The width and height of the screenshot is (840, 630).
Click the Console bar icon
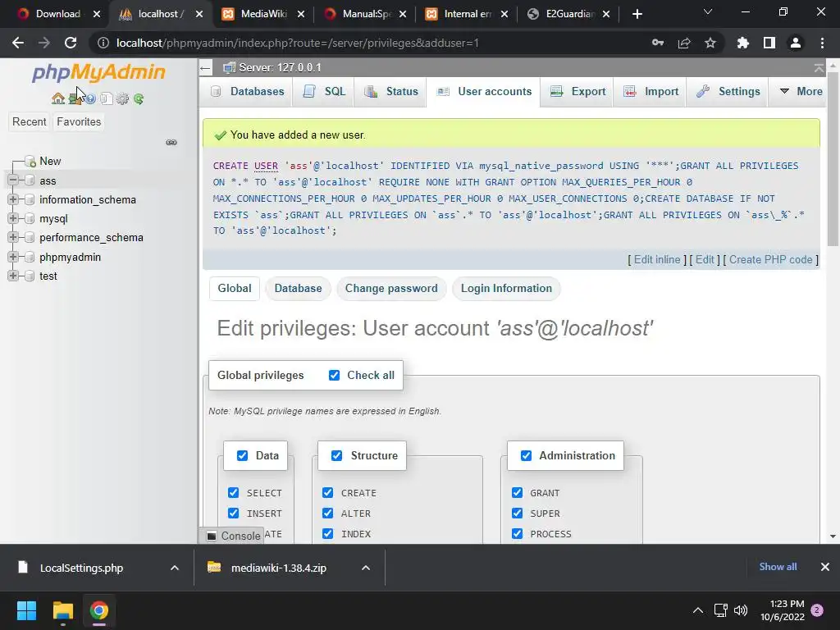(x=212, y=536)
